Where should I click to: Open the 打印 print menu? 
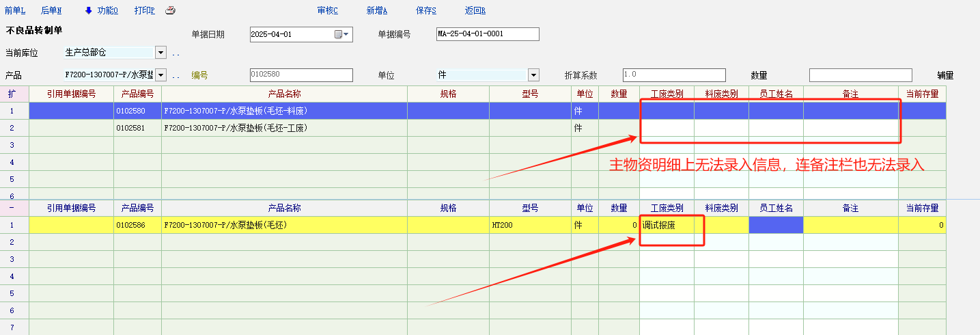pyautogui.click(x=144, y=10)
